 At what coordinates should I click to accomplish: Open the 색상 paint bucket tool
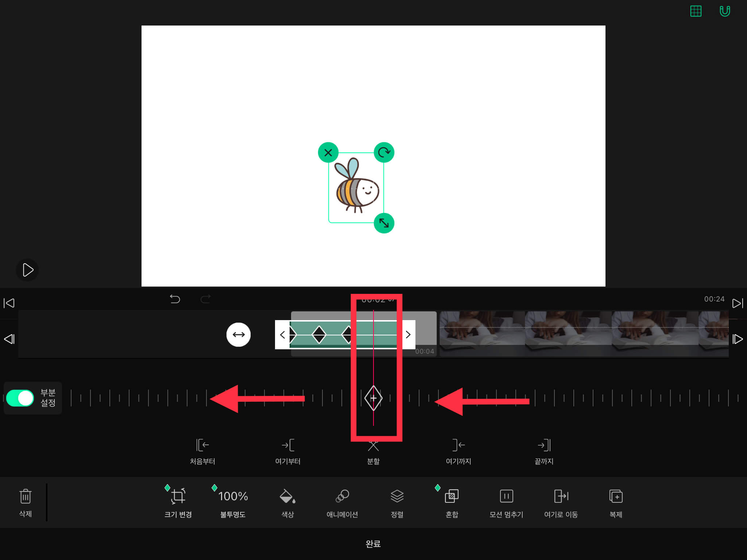click(287, 497)
